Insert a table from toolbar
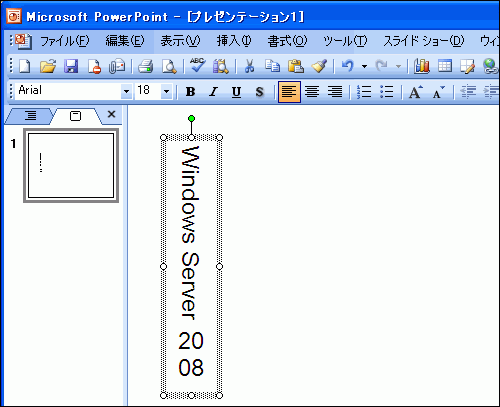Screen dimensions: 500x407 pyautogui.click(x=445, y=66)
